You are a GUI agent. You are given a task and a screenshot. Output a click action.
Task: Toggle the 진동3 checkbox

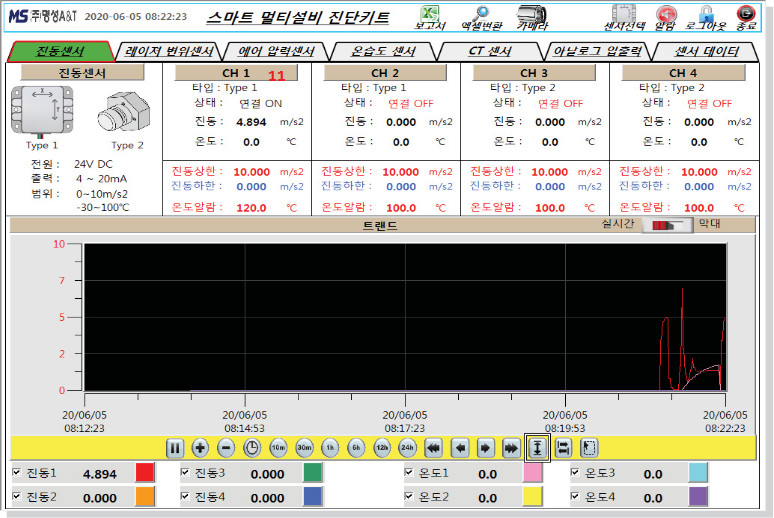[185, 473]
